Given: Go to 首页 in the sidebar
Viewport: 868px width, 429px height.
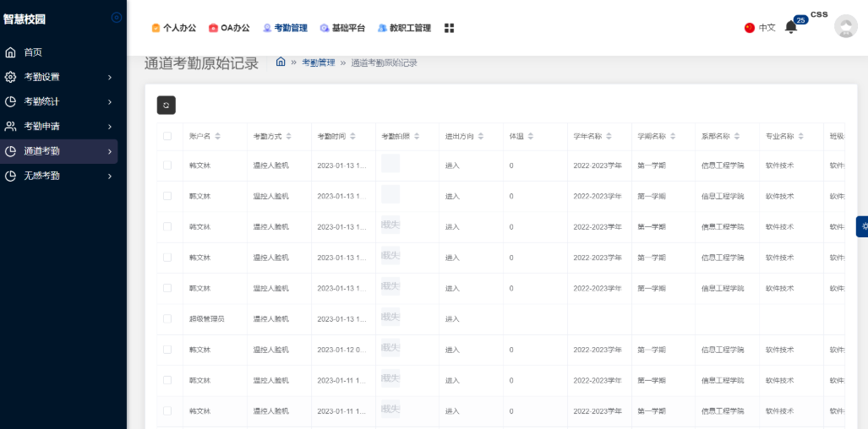Looking at the screenshot, I should point(33,52).
